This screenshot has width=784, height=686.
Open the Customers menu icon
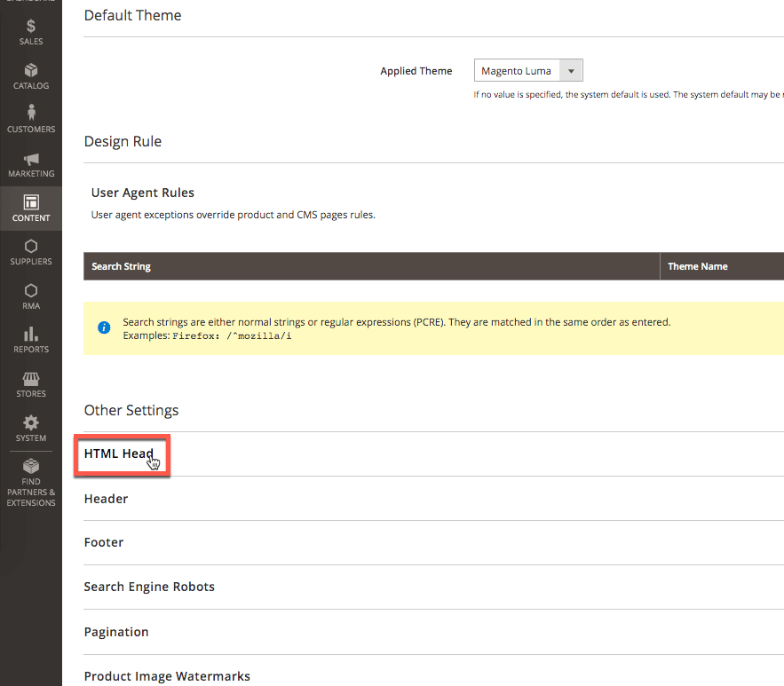(x=31, y=113)
